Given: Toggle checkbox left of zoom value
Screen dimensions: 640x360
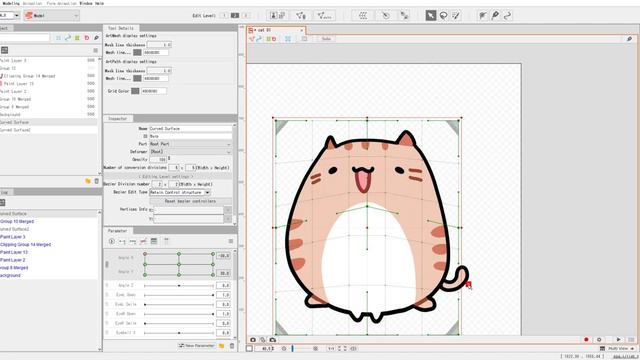Looking at the screenshot, I should [x=249, y=349].
